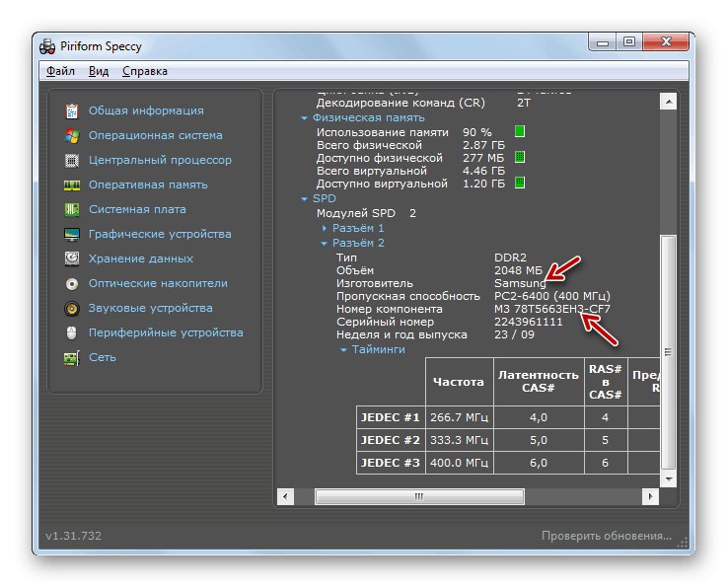Click the 2048 МБ capacity value
Screen dimensions: 728x588
[518, 270]
